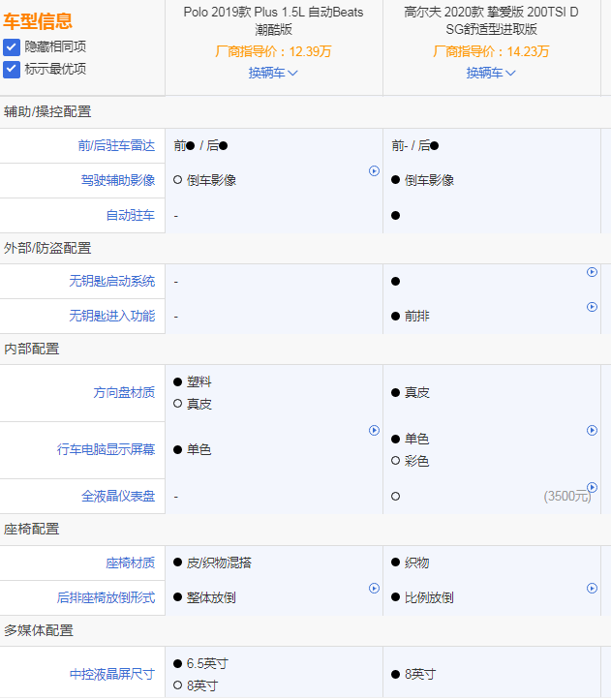Click play icon in Polo 行车电脑显示屏幕 cell

pos(374,430)
